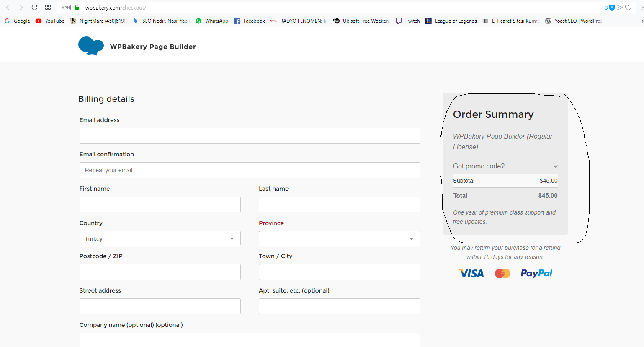
Task: Click the Subtotal $45.00 amount
Action: pyautogui.click(x=549, y=181)
